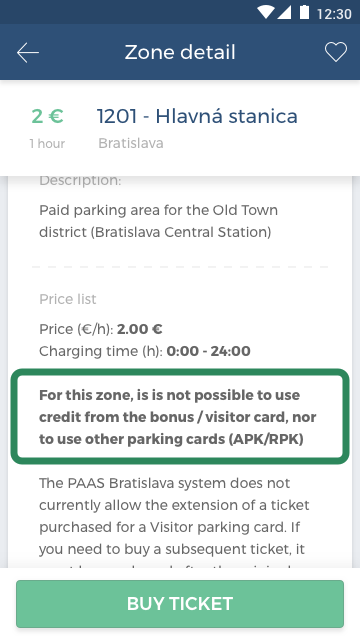
Task: Tap the battery status icon
Action: [304, 12]
